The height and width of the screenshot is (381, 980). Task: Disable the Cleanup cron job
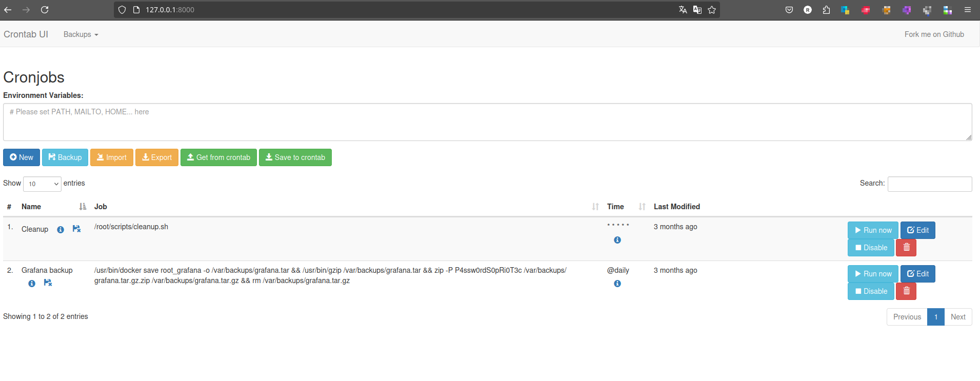870,248
